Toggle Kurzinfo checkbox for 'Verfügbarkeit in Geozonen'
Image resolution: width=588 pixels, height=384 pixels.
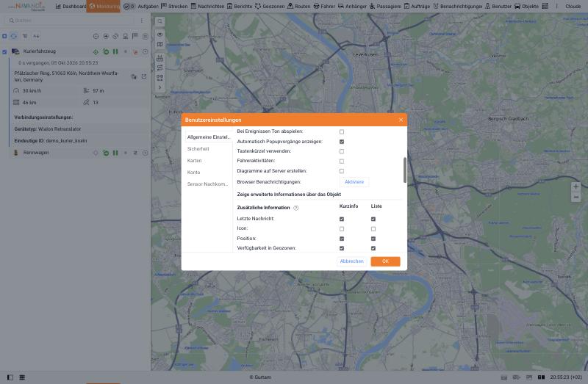click(342, 248)
